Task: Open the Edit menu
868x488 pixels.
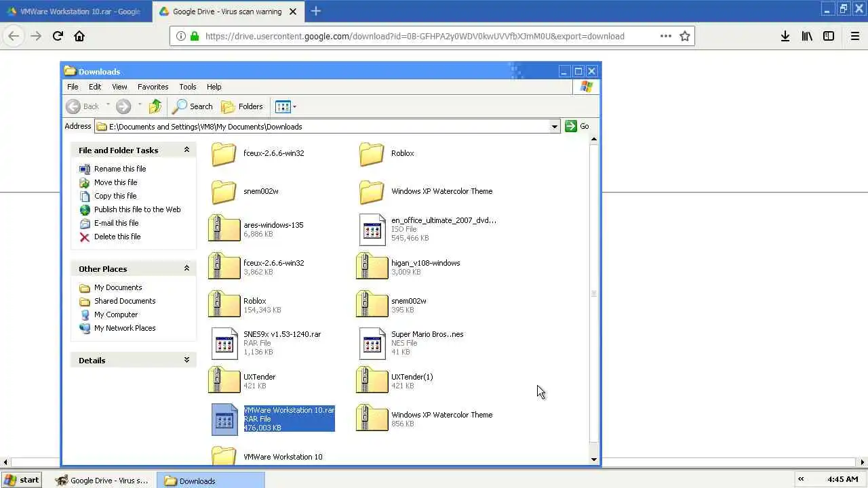Action: [95, 87]
